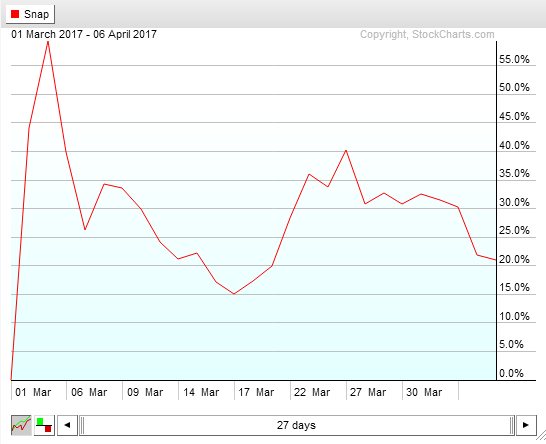
Task: Click the right arrow to shift dates forward
Action: (x=526, y=425)
